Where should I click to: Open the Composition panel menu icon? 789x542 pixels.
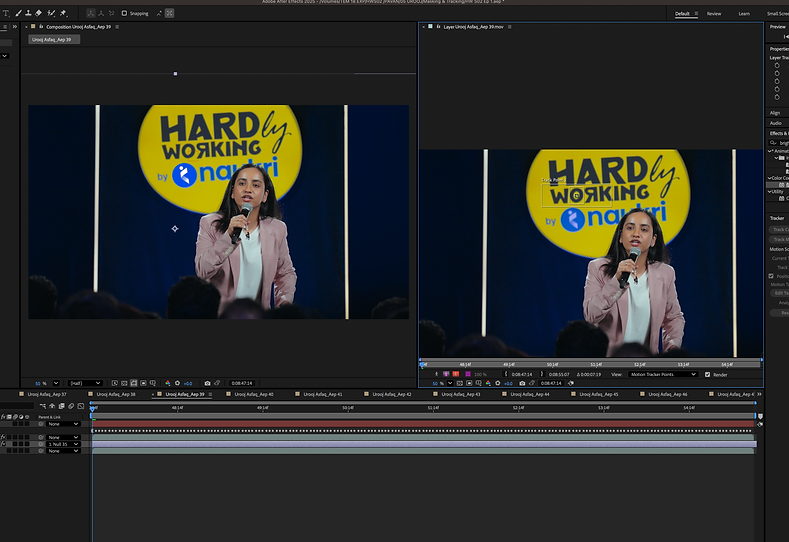117,27
